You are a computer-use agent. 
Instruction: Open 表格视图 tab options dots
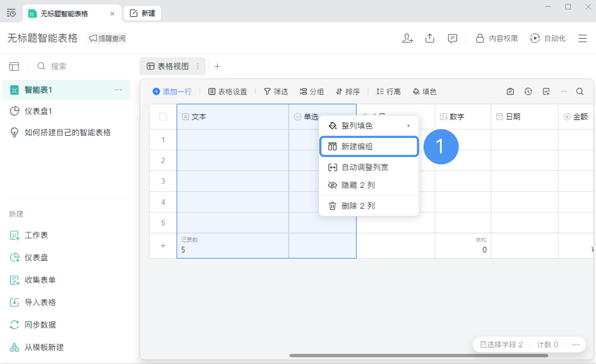click(198, 66)
